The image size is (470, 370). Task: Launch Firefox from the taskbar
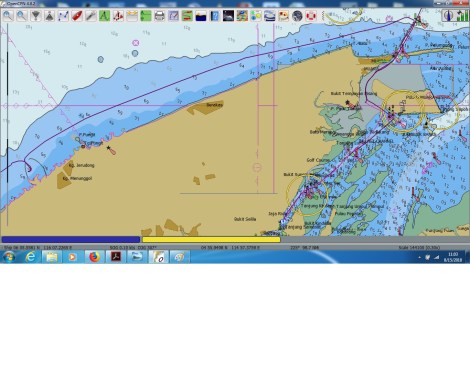tap(94, 257)
